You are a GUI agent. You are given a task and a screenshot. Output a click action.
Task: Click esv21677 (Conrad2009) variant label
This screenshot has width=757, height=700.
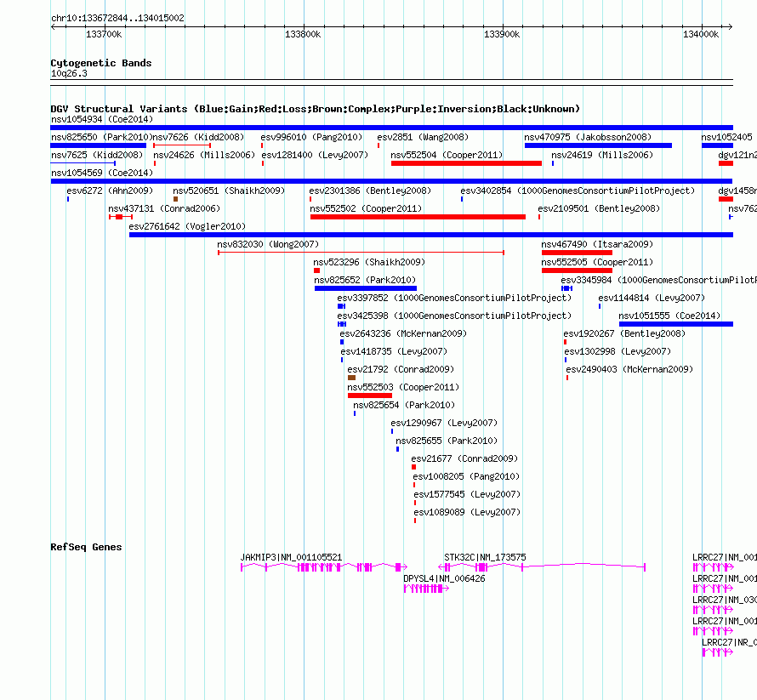pyautogui.click(x=464, y=458)
